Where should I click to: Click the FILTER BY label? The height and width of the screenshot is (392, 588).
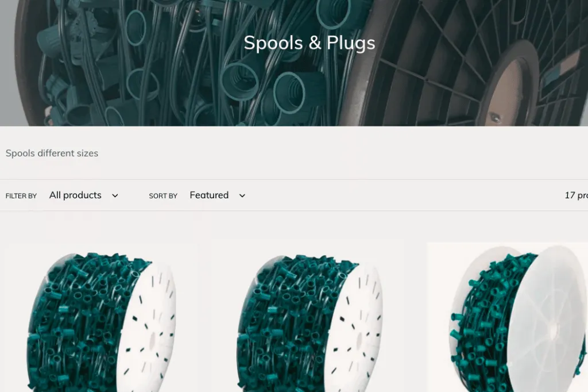(x=21, y=196)
